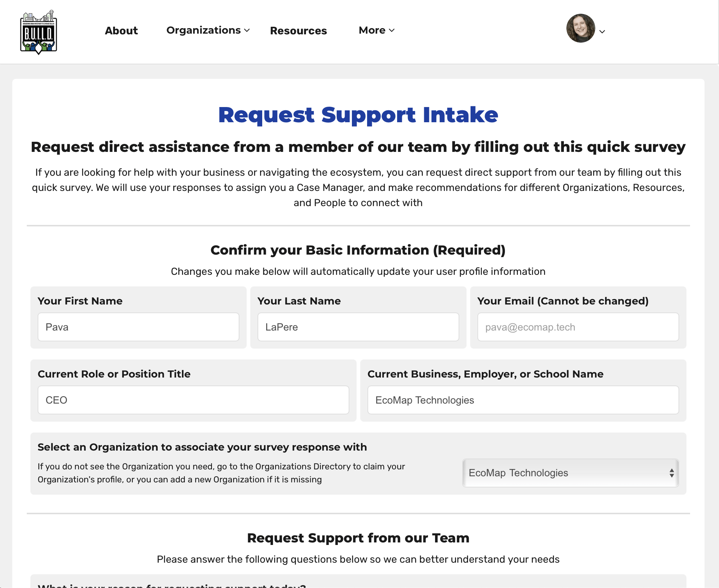Click the B.U.I.L.D. logo icon
Viewport: 719px width, 588px height.
38,32
